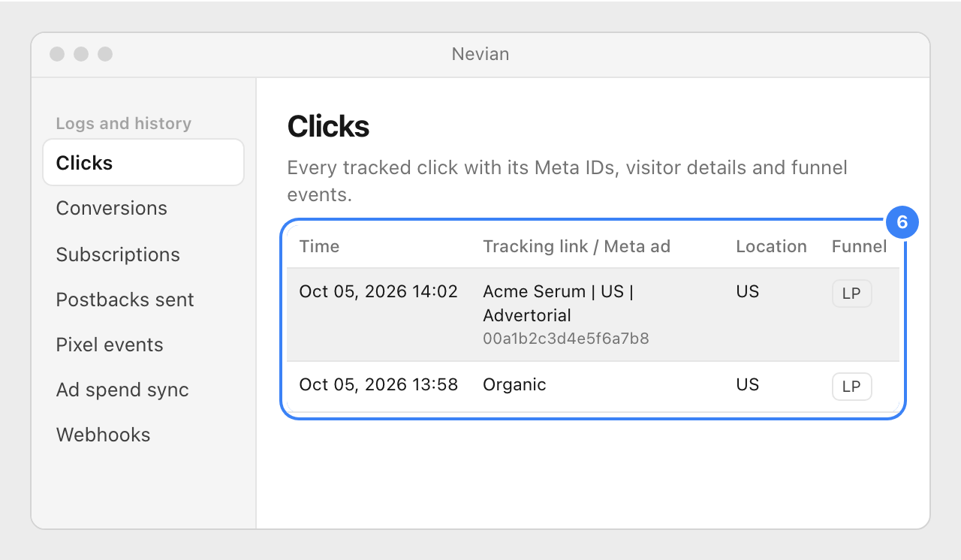
Task: Click LP badge in Organic row
Action: tap(851, 387)
